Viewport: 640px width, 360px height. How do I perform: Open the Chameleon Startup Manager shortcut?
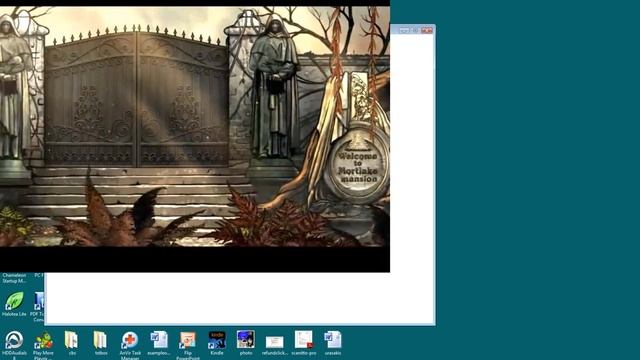[14, 278]
